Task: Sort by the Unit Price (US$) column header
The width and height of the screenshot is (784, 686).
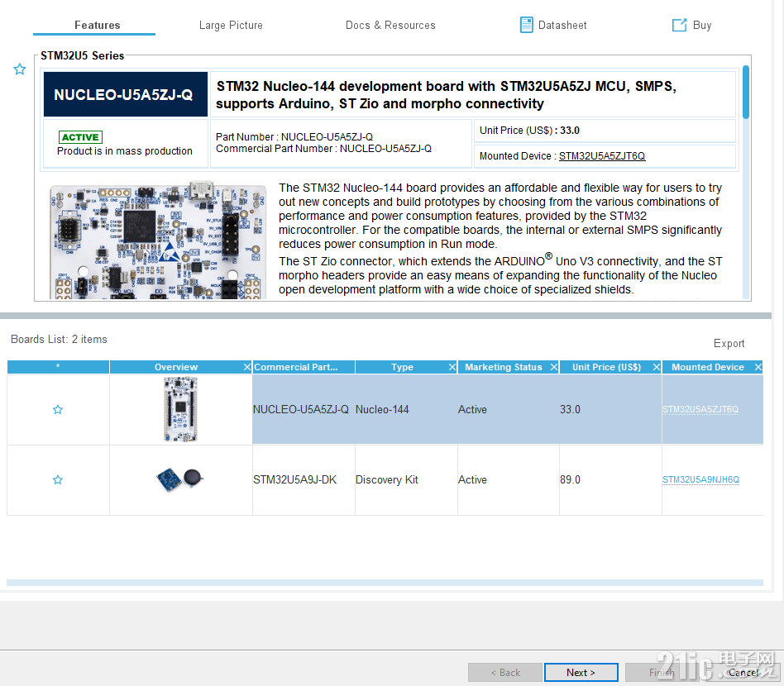Action: tap(606, 366)
